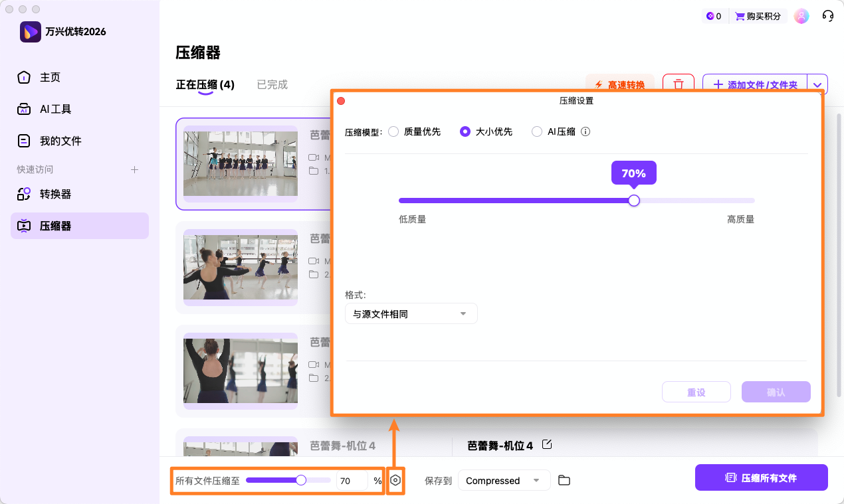
Task: Expand the 添加文件/文件夹 dropdown arrow
Action: 817,85
